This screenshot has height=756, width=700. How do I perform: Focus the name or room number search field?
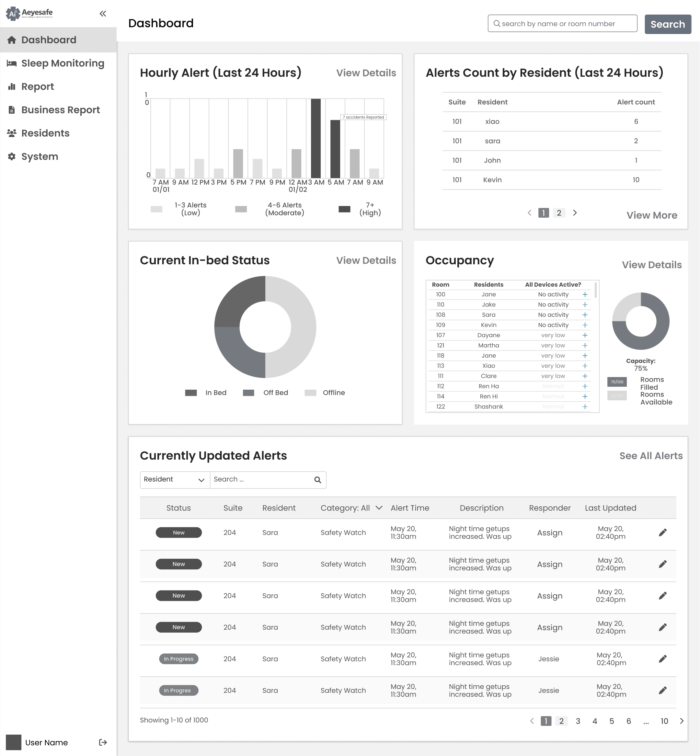(562, 23)
